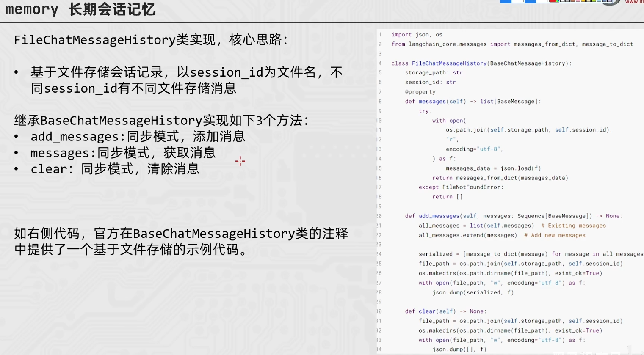Click code line 'json.dump(serialized, f)'

pyautogui.click(x=473, y=292)
